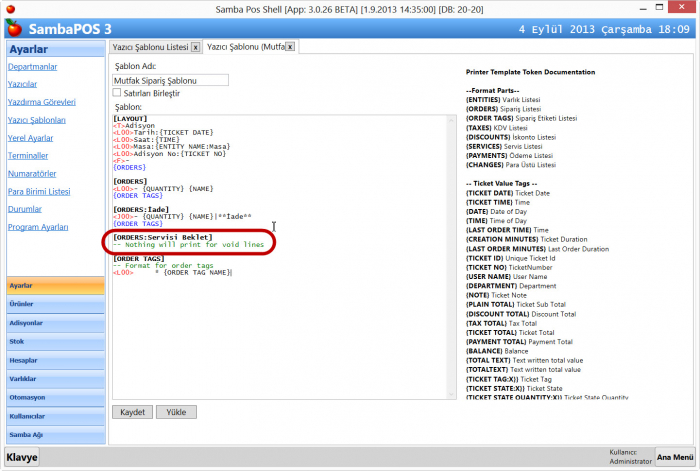Close the Yazıcı Şablonu Listesi tab
The image size is (700, 471).
click(x=195, y=47)
